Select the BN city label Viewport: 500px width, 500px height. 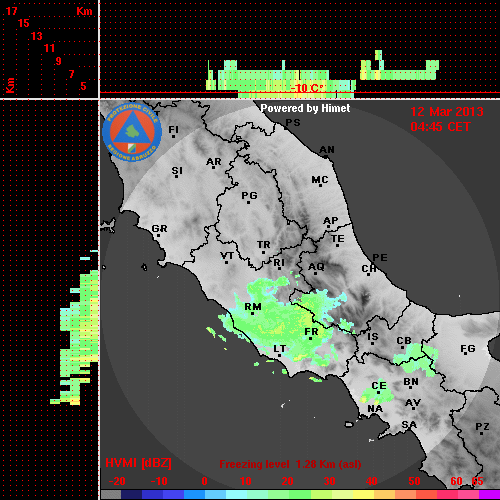point(411,381)
